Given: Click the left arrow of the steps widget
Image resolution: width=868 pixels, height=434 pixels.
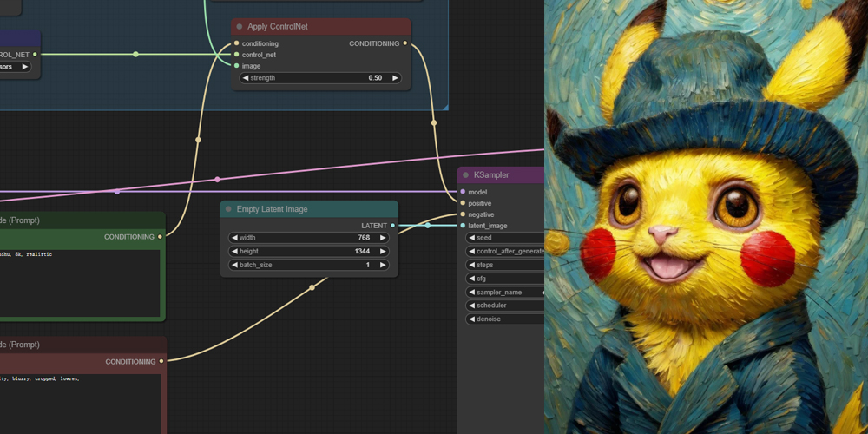Looking at the screenshot, I should pyautogui.click(x=471, y=265).
